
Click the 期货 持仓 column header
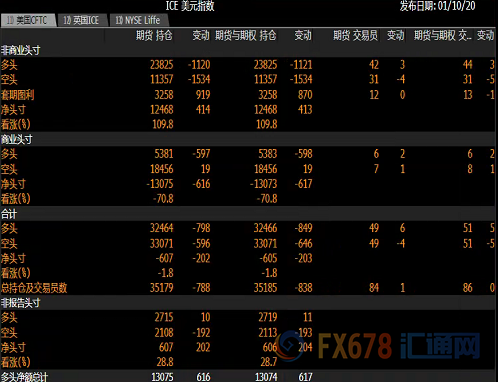154,35
